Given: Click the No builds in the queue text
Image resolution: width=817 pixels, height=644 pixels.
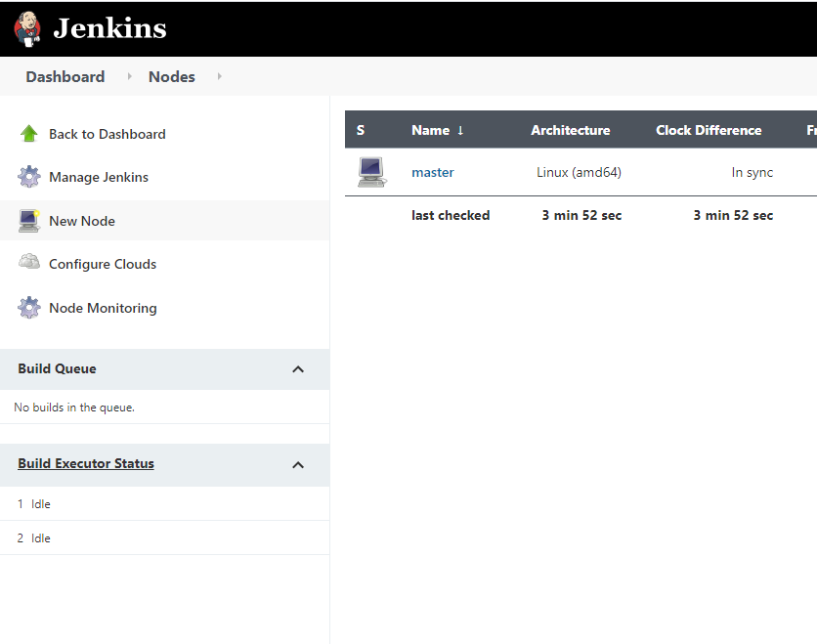Looking at the screenshot, I should (74, 408).
